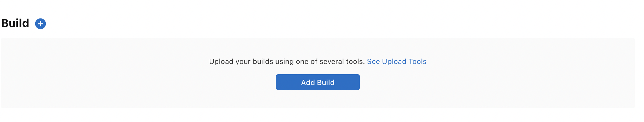Click the Build section heading
The image size is (644, 122).
(15, 23)
